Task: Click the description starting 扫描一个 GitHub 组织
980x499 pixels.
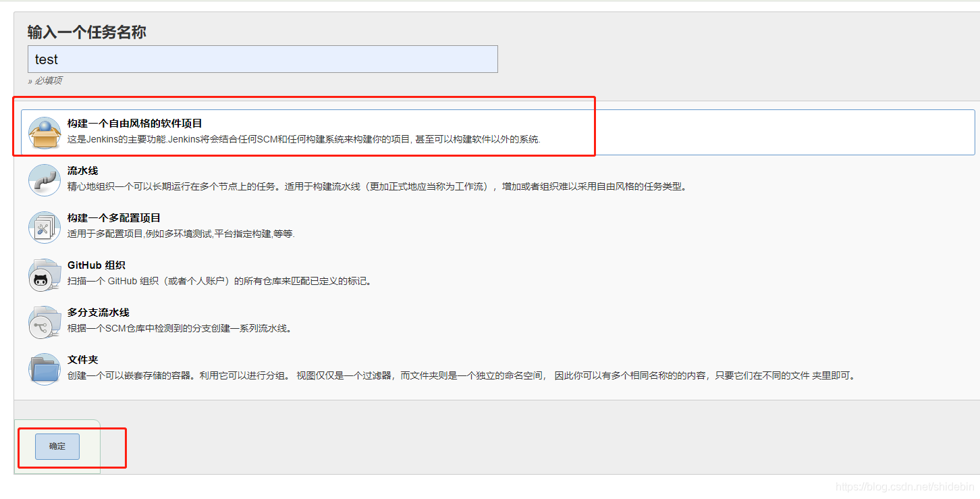Action: (x=219, y=282)
